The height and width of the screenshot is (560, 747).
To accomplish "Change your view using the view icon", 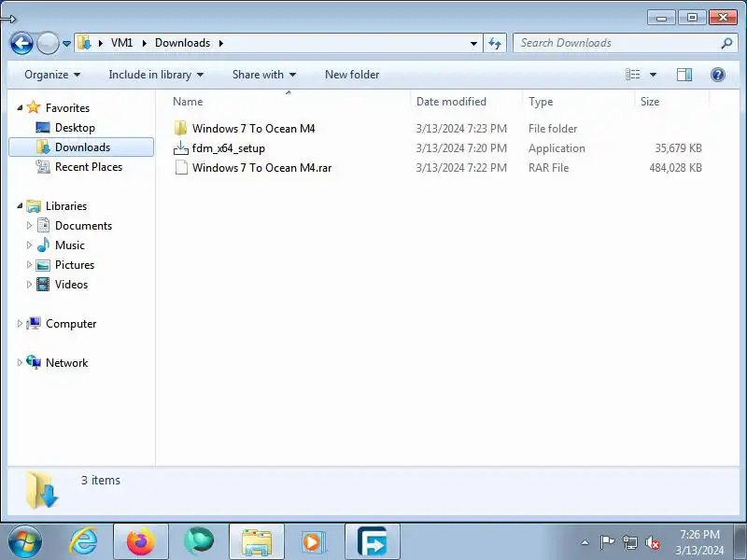I will point(633,75).
